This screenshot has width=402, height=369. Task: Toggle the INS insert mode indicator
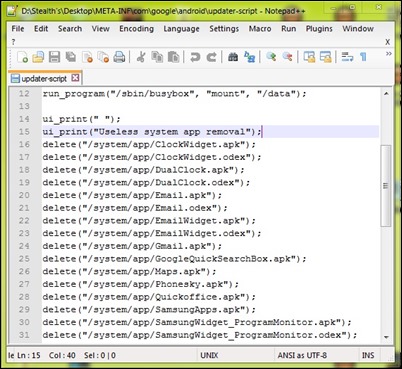pyautogui.click(x=368, y=355)
